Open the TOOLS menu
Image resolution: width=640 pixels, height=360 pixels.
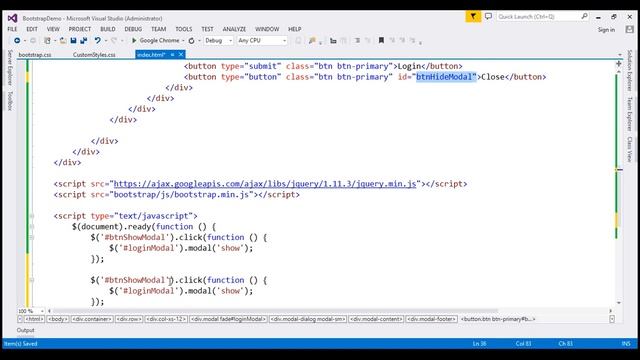pyautogui.click(x=184, y=29)
